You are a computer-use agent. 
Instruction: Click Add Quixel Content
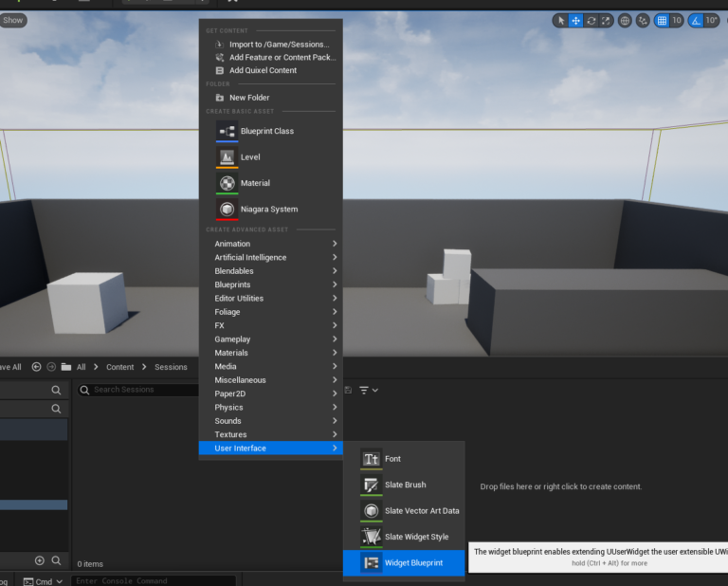[x=263, y=70]
